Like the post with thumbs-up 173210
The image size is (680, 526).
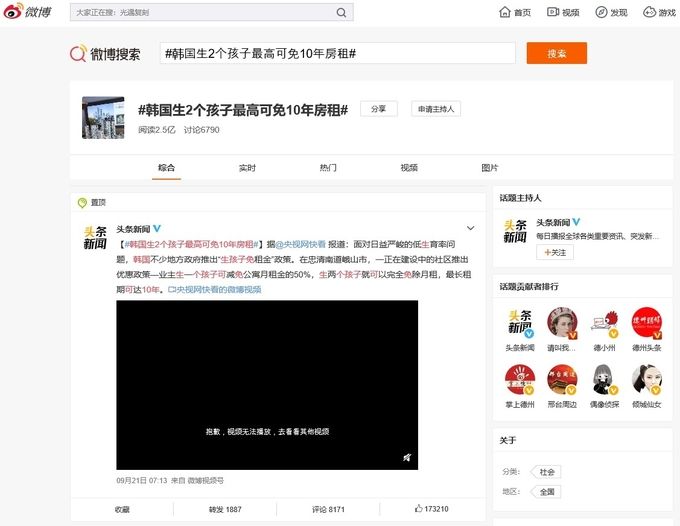click(x=432, y=509)
